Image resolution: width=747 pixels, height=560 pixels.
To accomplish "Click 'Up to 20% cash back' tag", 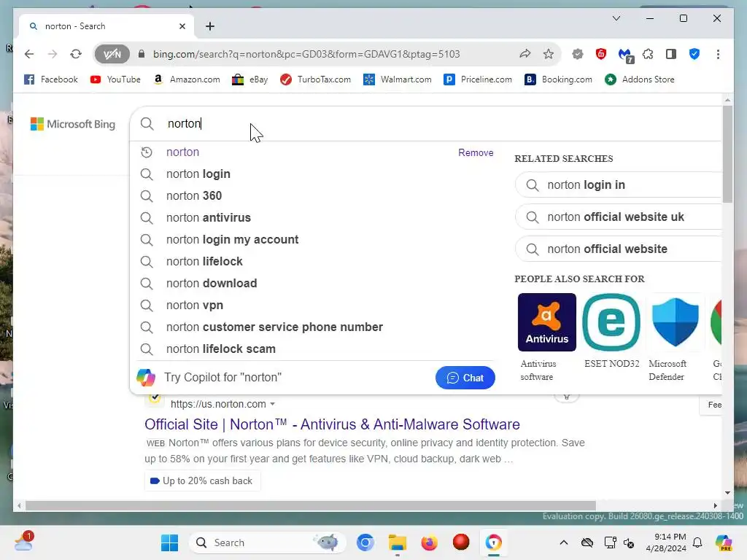I will (x=203, y=481).
